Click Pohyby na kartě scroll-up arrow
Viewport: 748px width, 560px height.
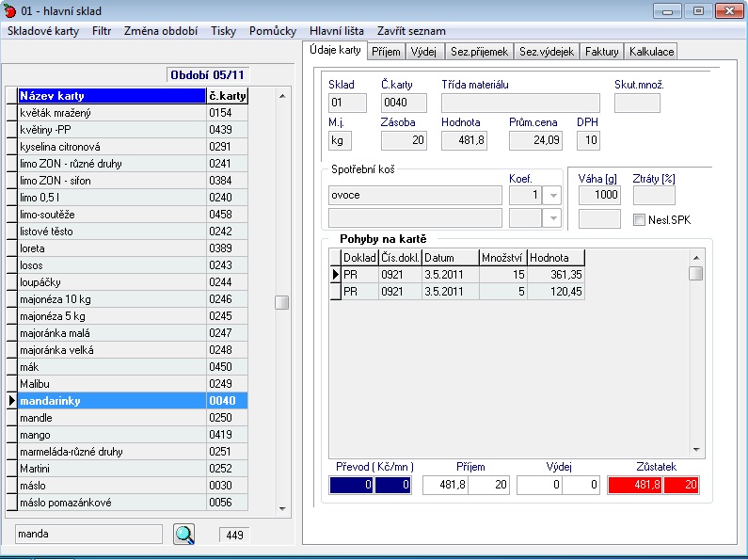(x=696, y=258)
